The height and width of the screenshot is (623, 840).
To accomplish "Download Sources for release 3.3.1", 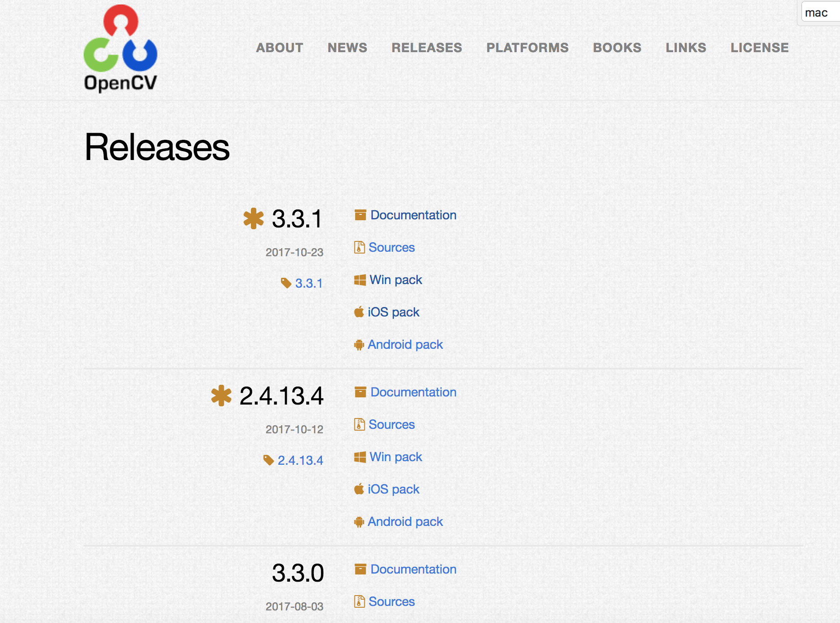I will point(392,247).
